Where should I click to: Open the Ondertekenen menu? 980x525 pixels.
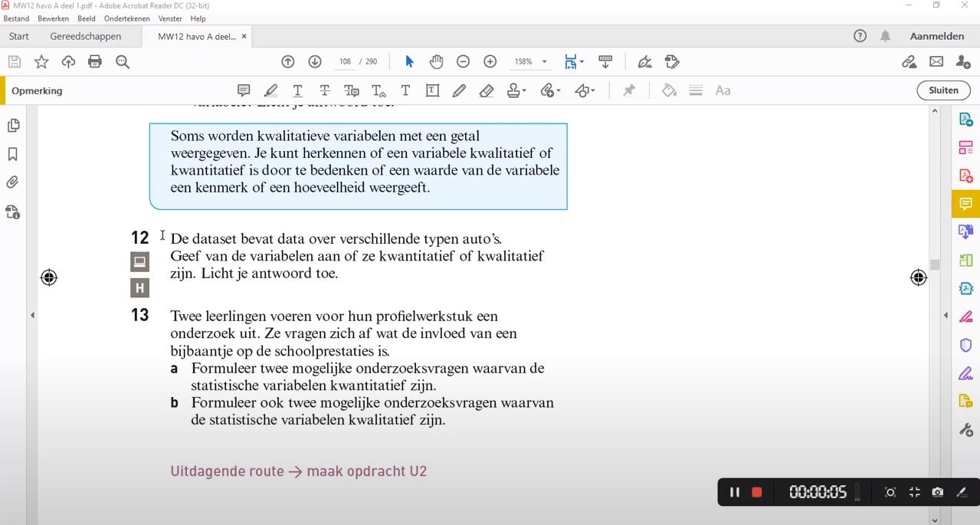[x=127, y=18]
